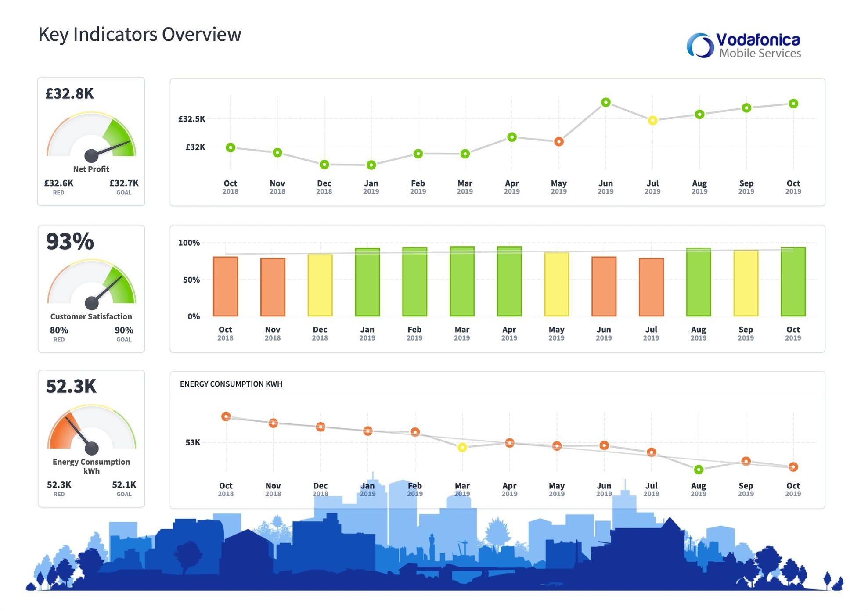Click the Net Profit gauge dial
The image size is (868, 610).
pyautogui.click(x=91, y=136)
